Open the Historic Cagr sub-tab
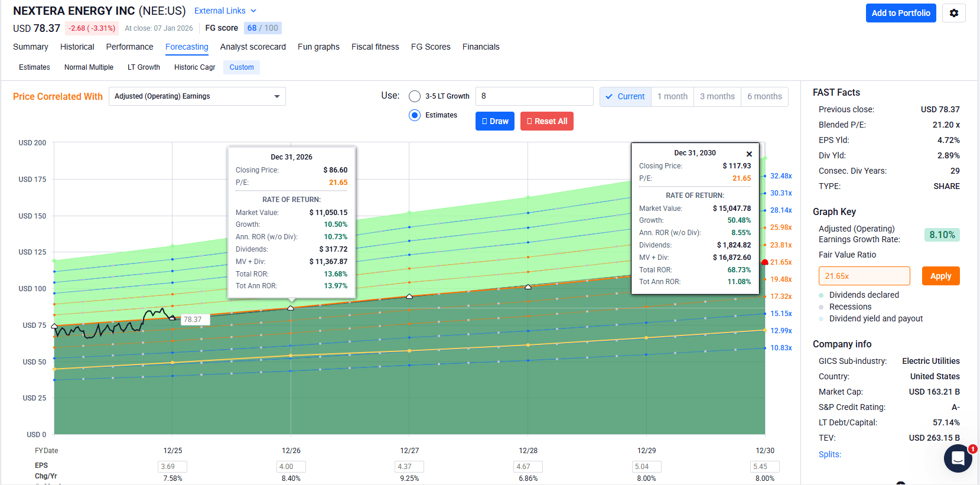This screenshot has height=485, width=980. pyautogui.click(x=194, y=67)
